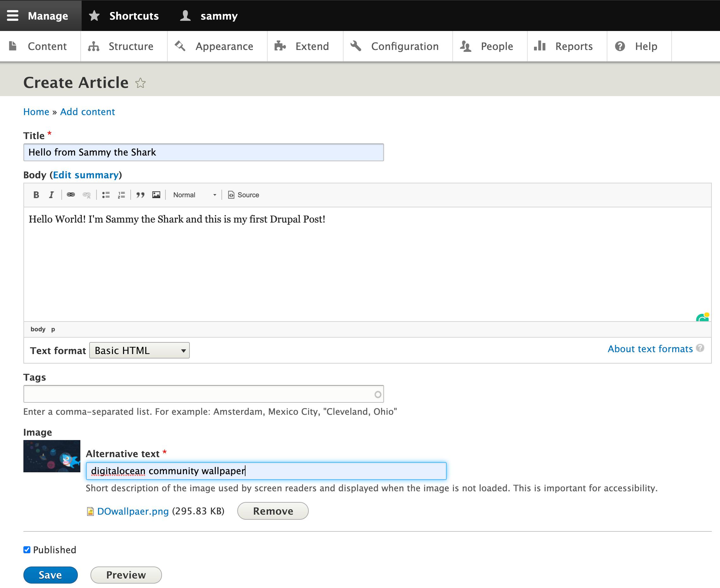Star Create Article as a shortcut
The width and height of the screenshot is (720, 588).
click(141, 83)
